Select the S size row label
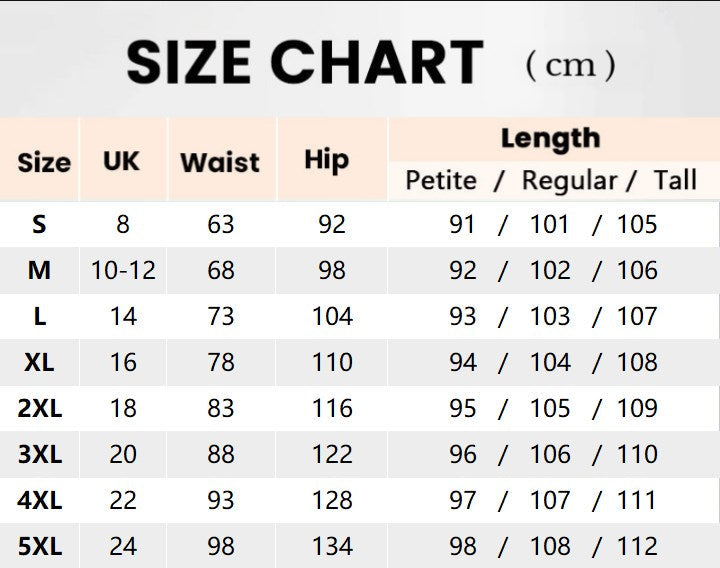The width and height of the screenshot is (720, 568). click(x=39, y=224)
